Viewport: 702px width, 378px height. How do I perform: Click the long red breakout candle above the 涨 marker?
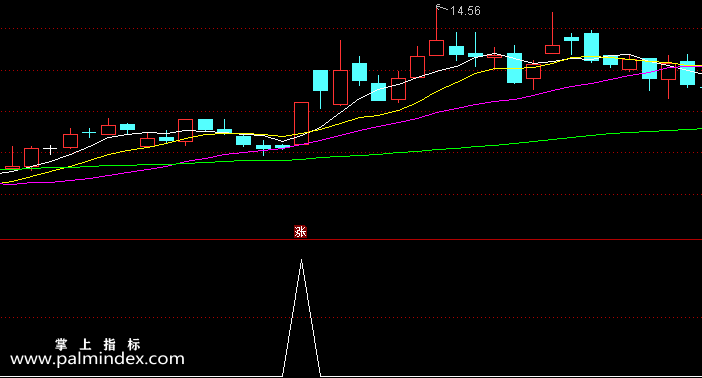[301, 123]
